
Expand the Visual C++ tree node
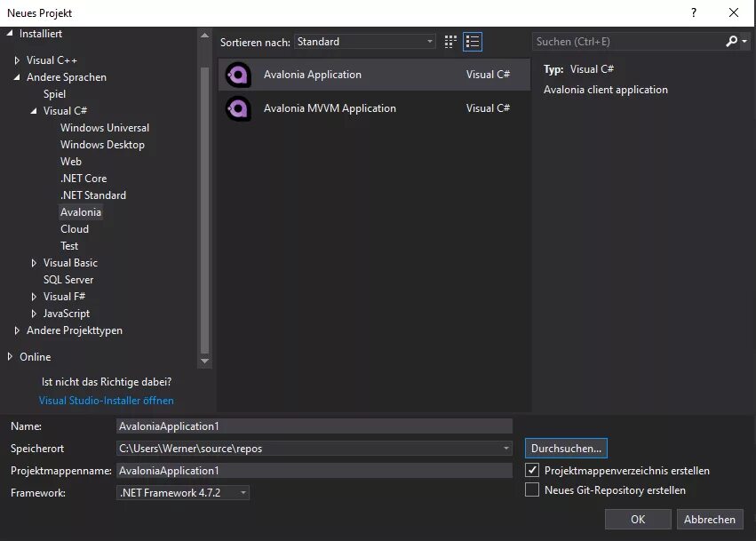click(x=17, y=60)
